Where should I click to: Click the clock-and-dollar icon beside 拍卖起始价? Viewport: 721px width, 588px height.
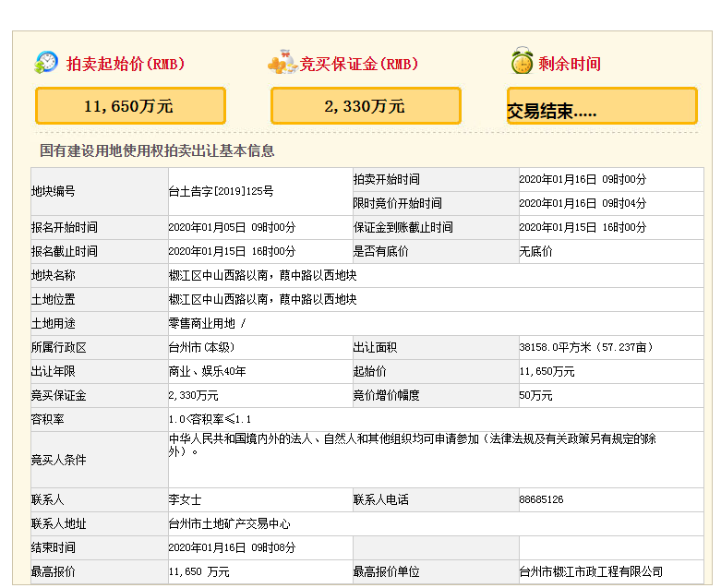click(46, 63)
